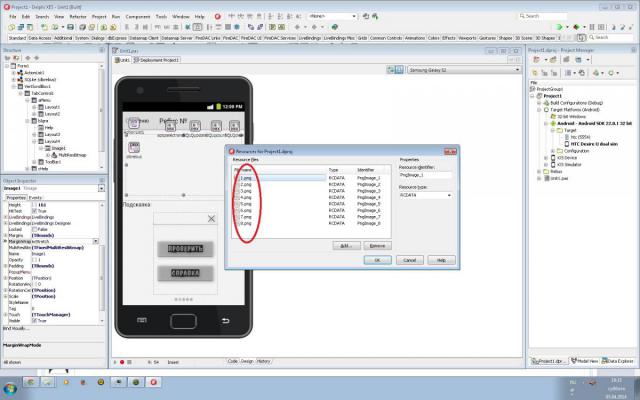Toggle the Locked False checkbox
The width and height of the screenshot is (640, 400).
coord(35,229)
